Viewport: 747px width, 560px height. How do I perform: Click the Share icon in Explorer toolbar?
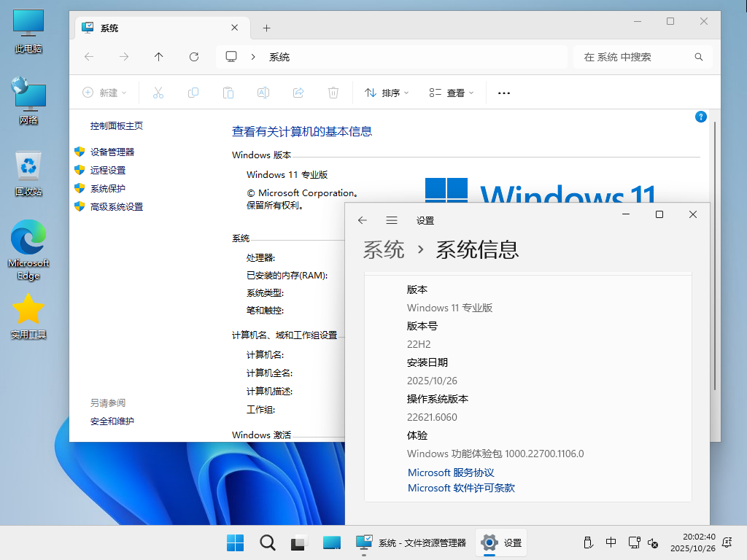298,93
